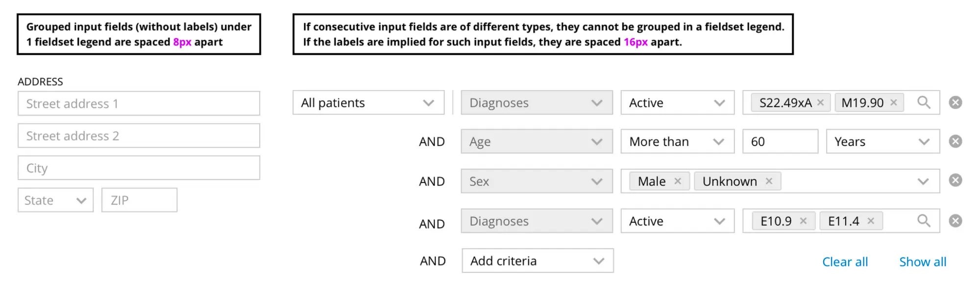Delete the Age criteria row

(955, 141)
